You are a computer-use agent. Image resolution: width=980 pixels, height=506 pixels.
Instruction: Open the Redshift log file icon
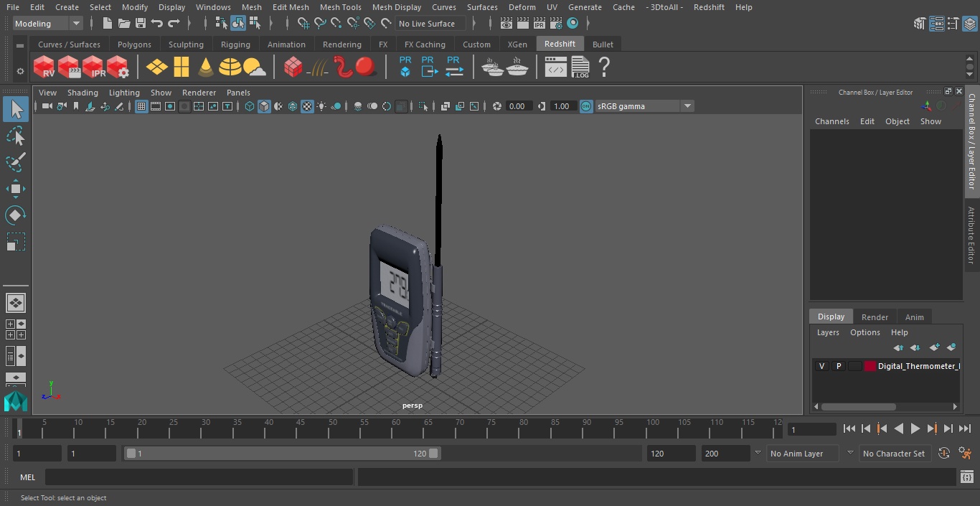(x=580, y=67)
